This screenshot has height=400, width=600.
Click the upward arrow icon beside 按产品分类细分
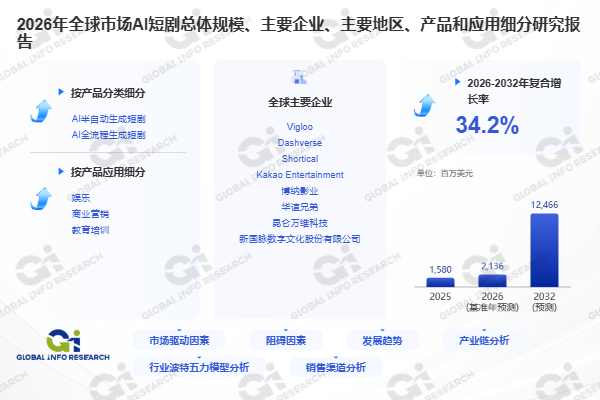[x=41, y=111]
